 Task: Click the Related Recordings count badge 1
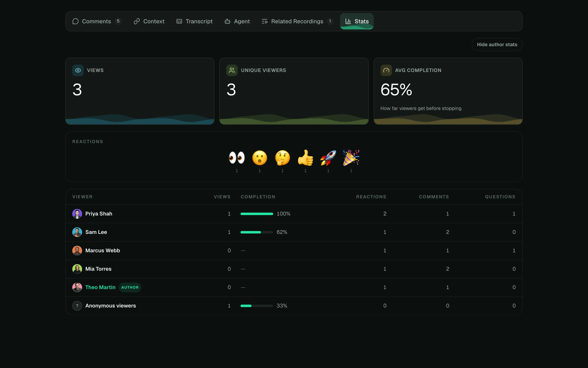pyautogui.click(x=330, y=21)
